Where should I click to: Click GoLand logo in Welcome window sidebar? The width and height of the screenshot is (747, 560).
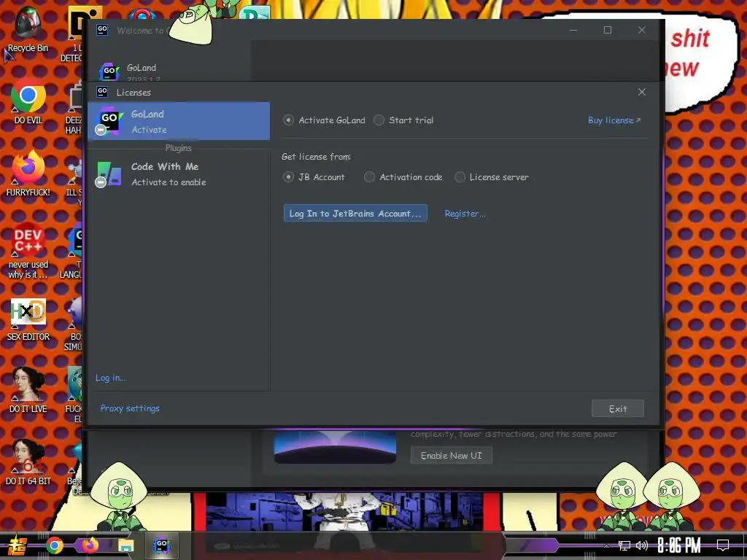(109, 71)
